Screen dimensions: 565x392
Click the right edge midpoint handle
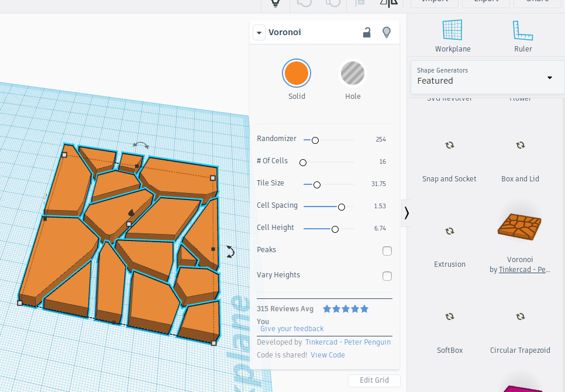coord(213,249)
